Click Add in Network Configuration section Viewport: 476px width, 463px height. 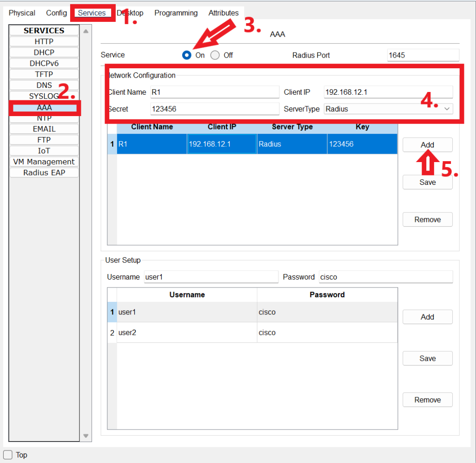tap(427, 145)
